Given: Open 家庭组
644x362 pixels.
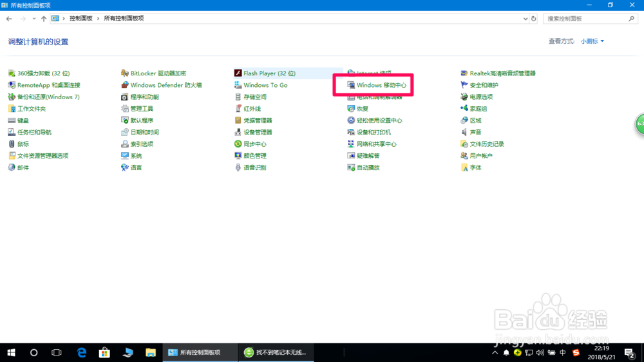Looking at the screenshot, I should click(x=474, y=109).
